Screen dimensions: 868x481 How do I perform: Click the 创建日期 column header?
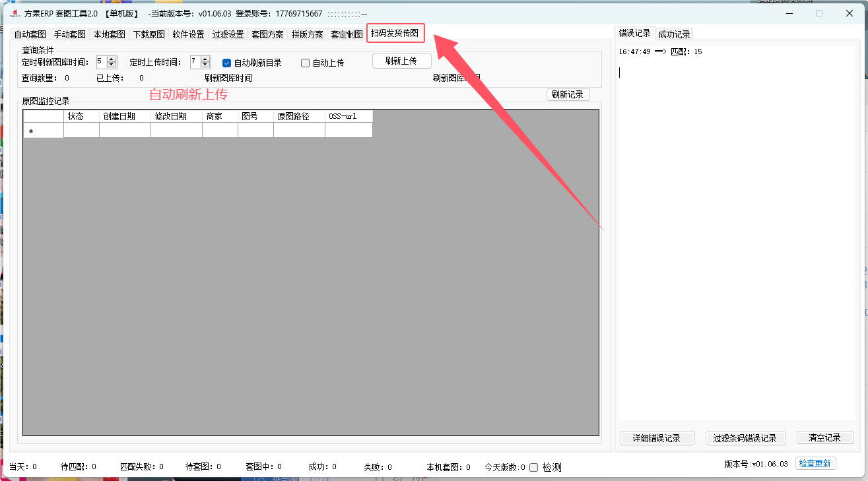click(x=125, y=116)
